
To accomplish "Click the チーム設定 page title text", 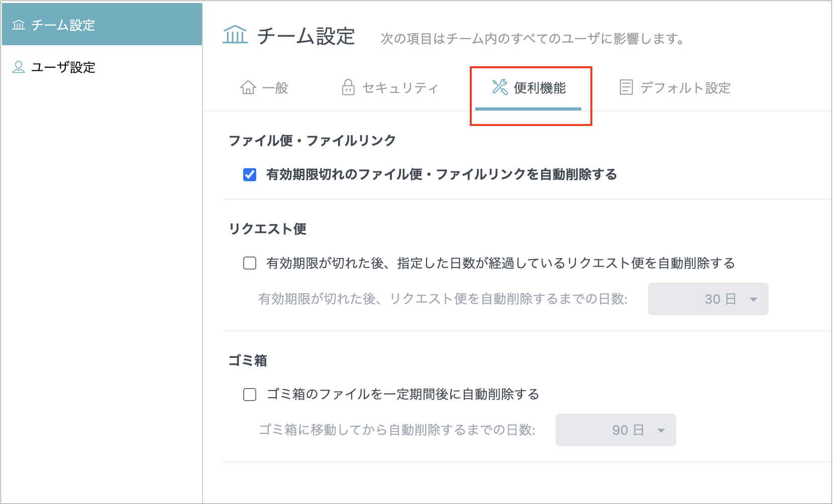I will 306,37.
